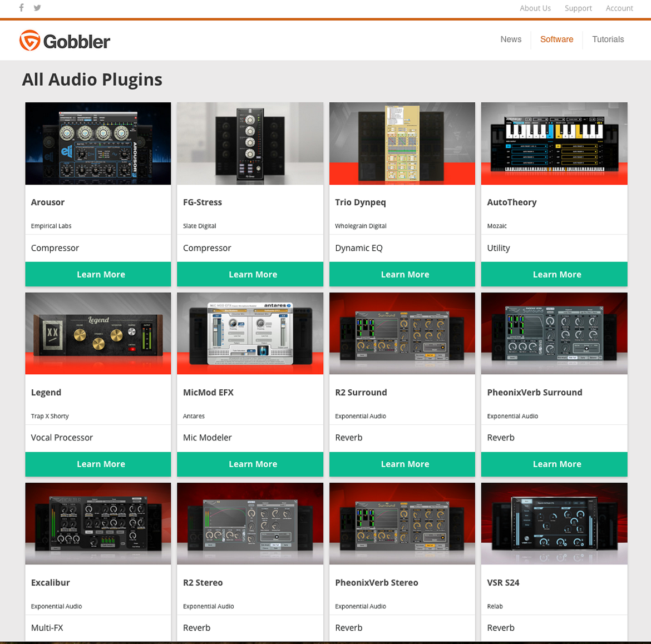Click the Arousor title text
The image size is (651, 644).
point(48,202)
